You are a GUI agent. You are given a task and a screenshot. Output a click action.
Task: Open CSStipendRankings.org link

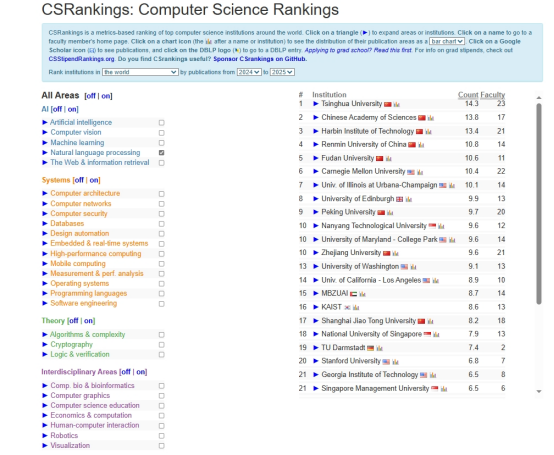[82, 59]
